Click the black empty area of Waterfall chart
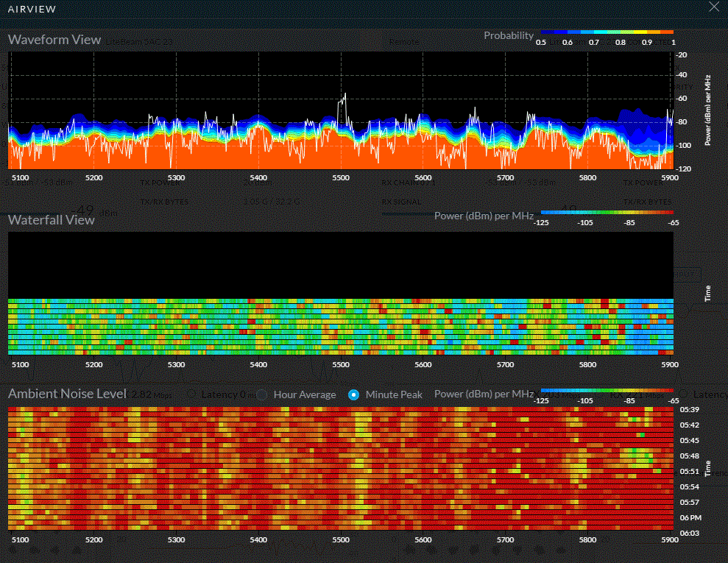Viewport: 728px width, 563px height. [340, 265]
